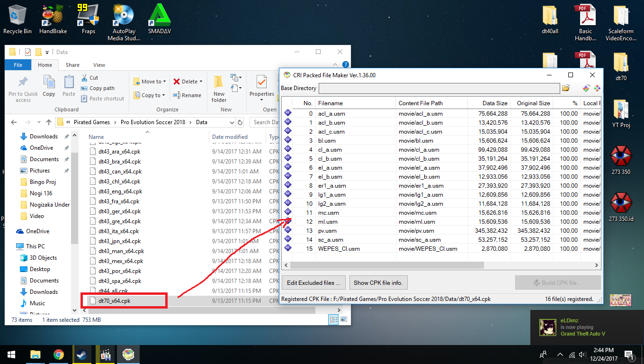Click Rename in Explorer ribbon
The width and height of the screenshot is (644, 364).
[187, 95]
